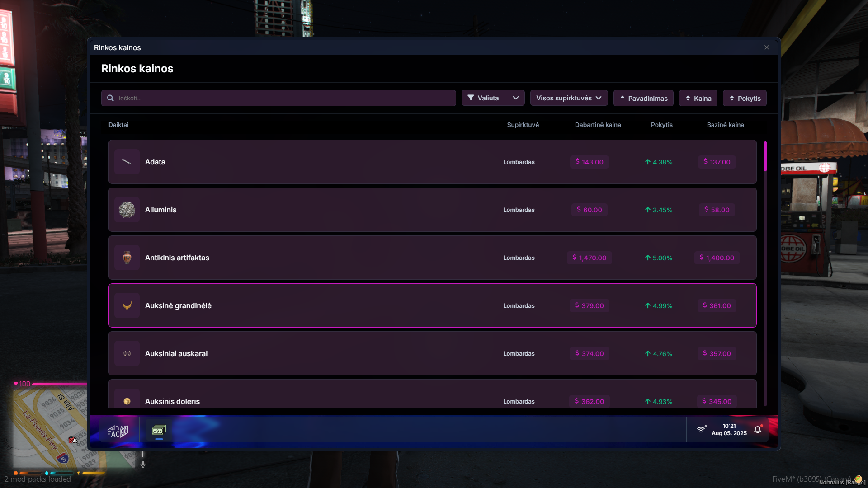This screenshot has width=868, height=488.
Task: Click the search magnifier icon
Action: [110, 98]
